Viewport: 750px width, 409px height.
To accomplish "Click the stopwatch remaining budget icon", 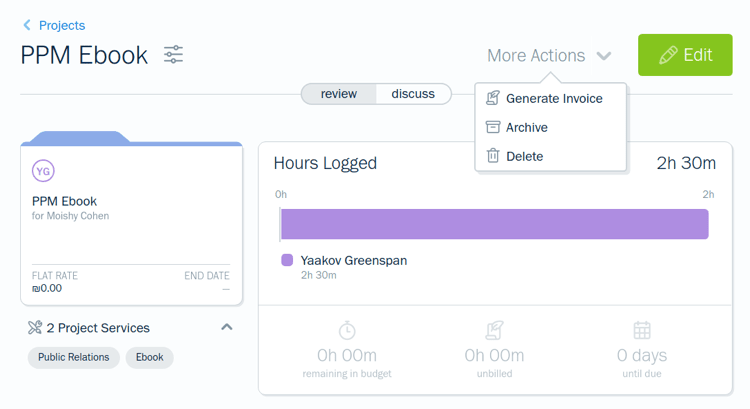I will (347, 330).
